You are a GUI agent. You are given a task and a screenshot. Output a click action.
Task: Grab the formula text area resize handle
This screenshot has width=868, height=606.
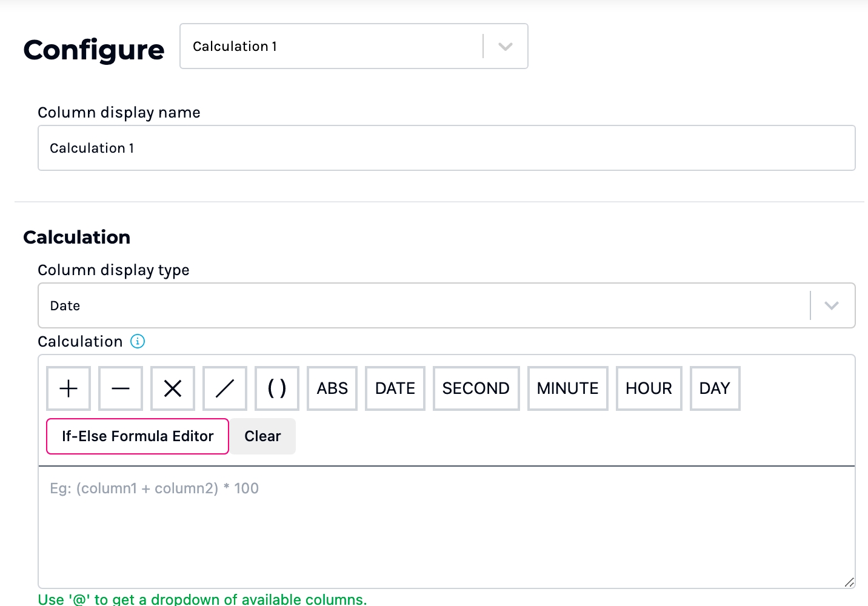click(x=849, y=582)
